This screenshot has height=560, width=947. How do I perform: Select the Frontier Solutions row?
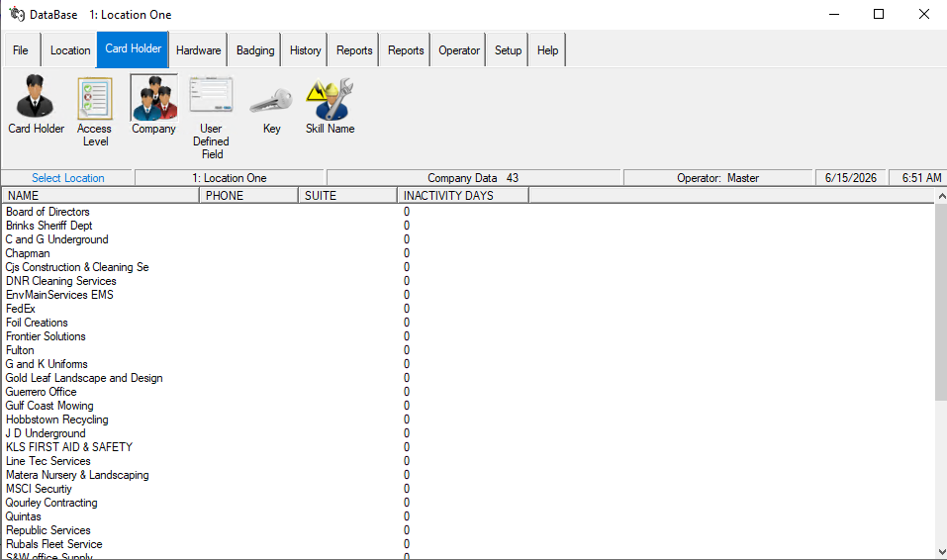468,336
